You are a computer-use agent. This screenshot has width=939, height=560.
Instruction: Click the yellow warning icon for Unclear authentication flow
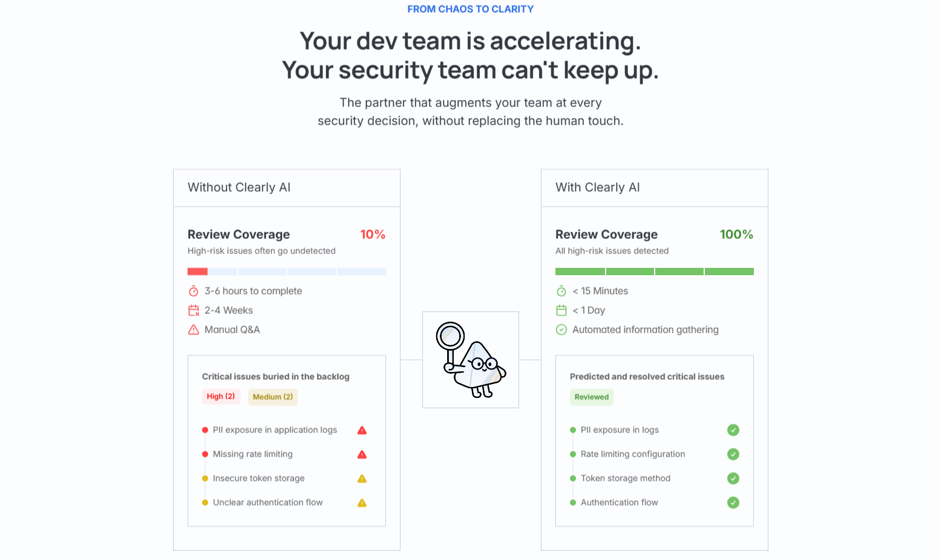point(362,503)
